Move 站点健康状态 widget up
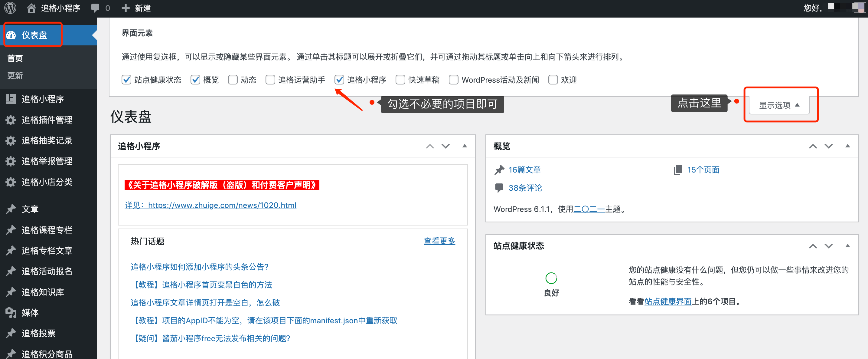Viewport: 868px width, 359px height. click(x=813, y=246)
